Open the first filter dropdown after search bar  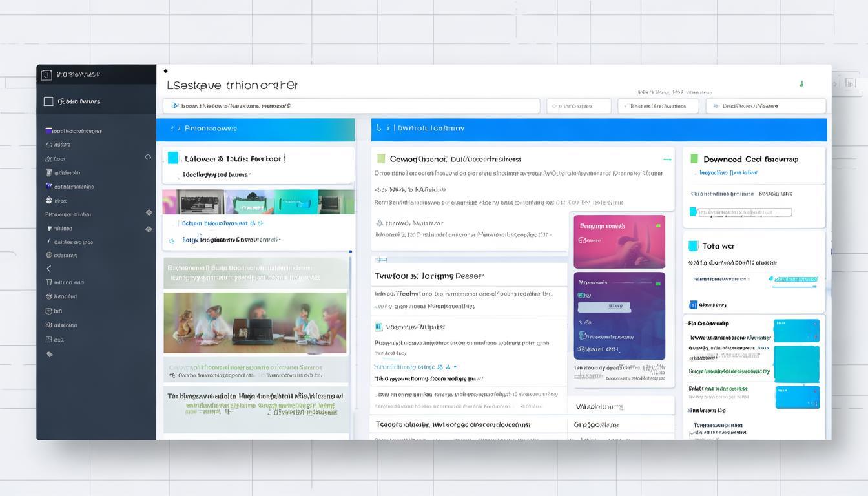(x=578, y=106)
